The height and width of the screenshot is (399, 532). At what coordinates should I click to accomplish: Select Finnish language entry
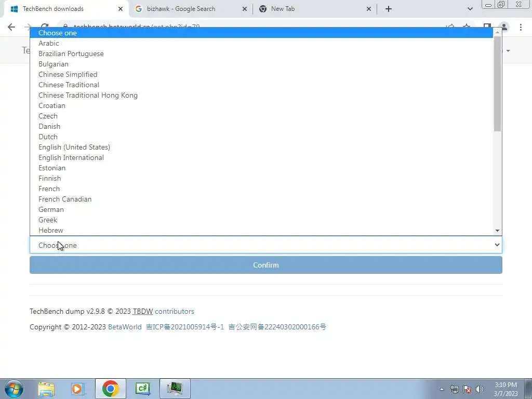[x=261, y=179]
